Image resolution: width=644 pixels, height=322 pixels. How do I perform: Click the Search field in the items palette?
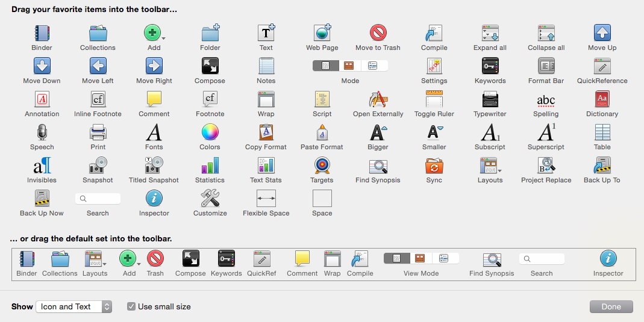coord(98,199)
